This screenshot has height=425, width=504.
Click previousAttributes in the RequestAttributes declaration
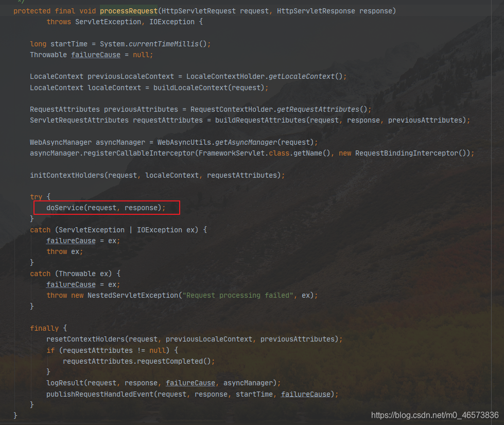click(141, 109)
